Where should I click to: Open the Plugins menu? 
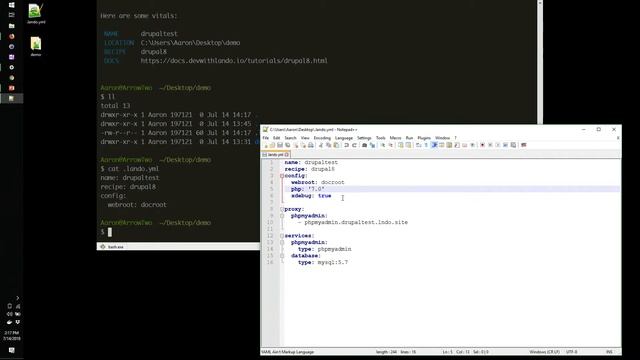(424, 138)
